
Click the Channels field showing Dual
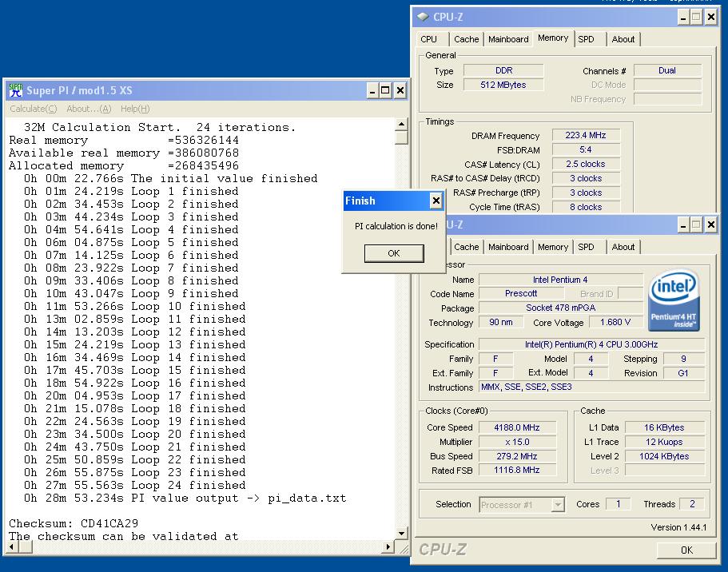coord(667,70)
